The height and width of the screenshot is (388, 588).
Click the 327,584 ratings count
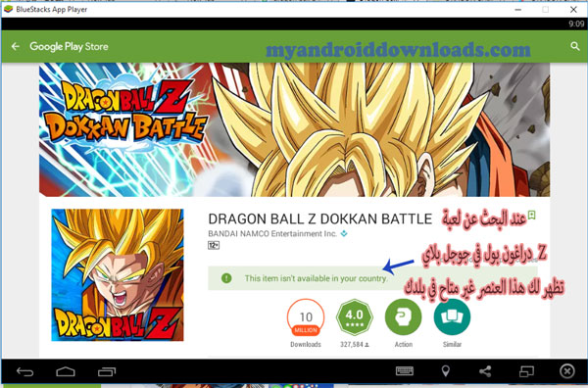click(355, 344)
